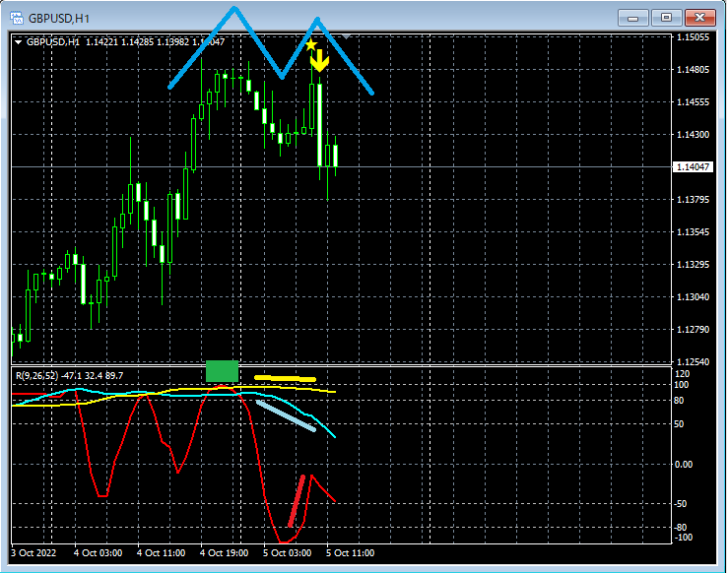The width and height of the screenshot is (728, 573).
Task: Click the 5 Oct 11:00 time label
Action: [351, 553]
